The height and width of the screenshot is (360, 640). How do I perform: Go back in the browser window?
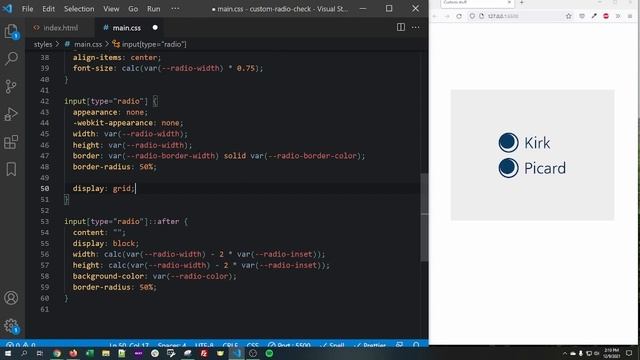(x=435, y=16)
